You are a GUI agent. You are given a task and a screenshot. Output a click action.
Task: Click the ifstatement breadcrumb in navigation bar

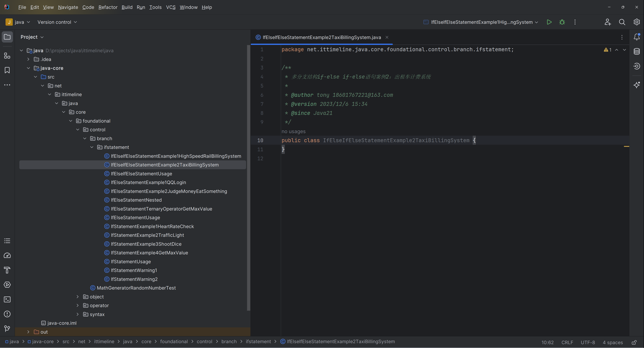[258, 341]
